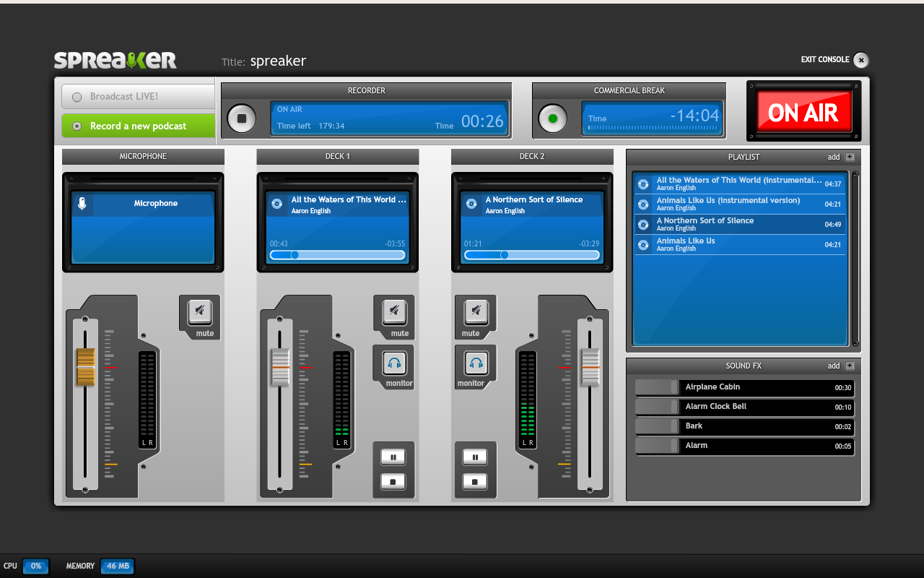Viewport: 924px width, 578px height.
Task: Click the disc icon on Deck 1 display
Action: pos(276,204)
